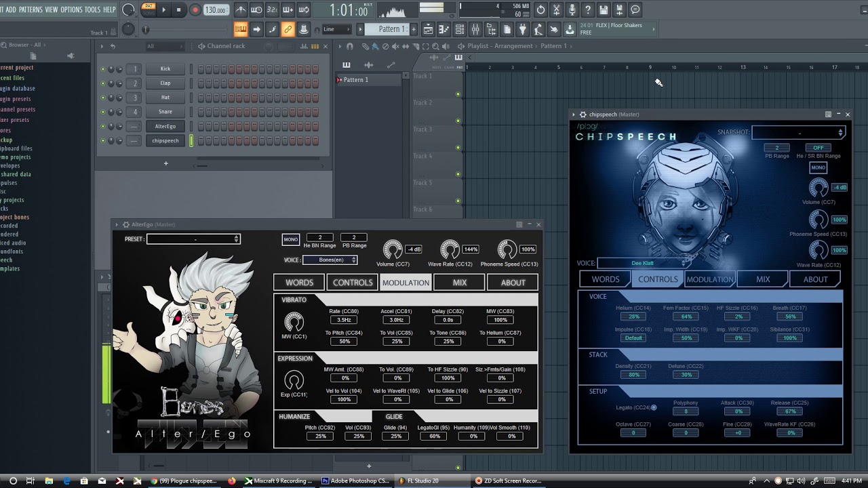Toggle the OFF He/SR BN Range switch

(818, 148)
